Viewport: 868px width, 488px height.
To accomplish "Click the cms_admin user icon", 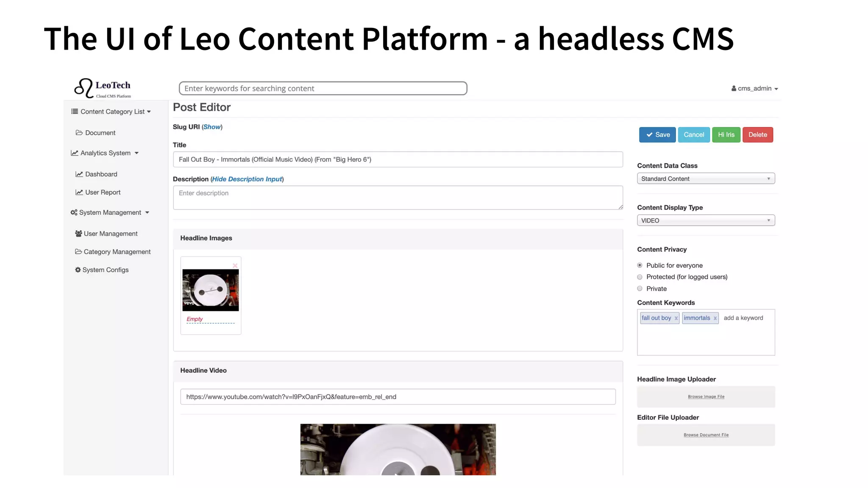I will (x=734, y=89).
